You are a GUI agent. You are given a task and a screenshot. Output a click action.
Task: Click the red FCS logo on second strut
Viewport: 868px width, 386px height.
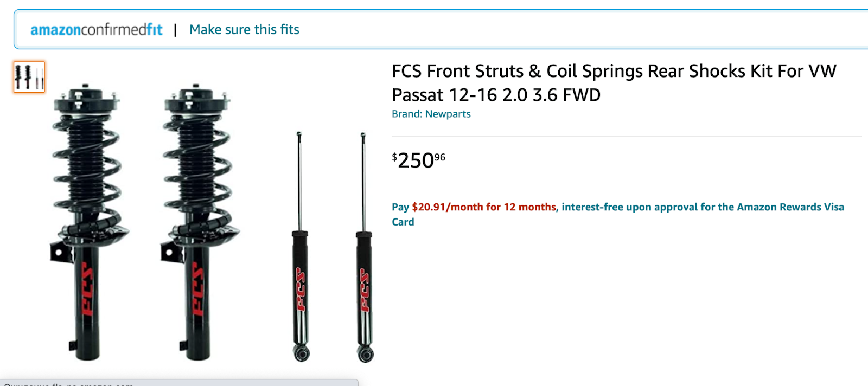tap(197, 289)
